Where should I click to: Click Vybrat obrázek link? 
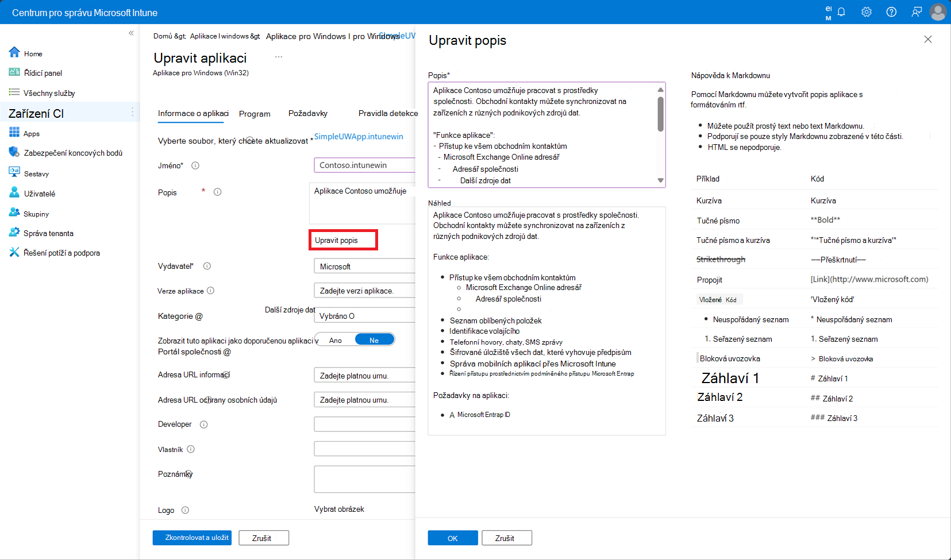point(339,509)
